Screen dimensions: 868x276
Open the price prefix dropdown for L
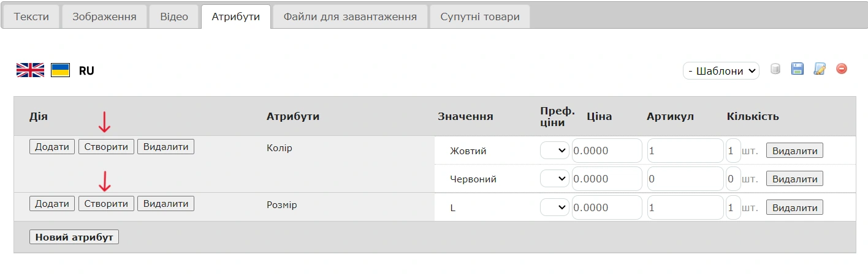point(555,207)
